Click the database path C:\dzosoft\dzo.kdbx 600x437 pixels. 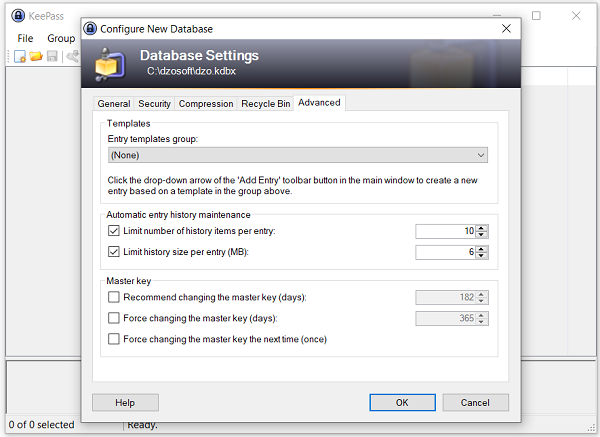click(191, 71)
